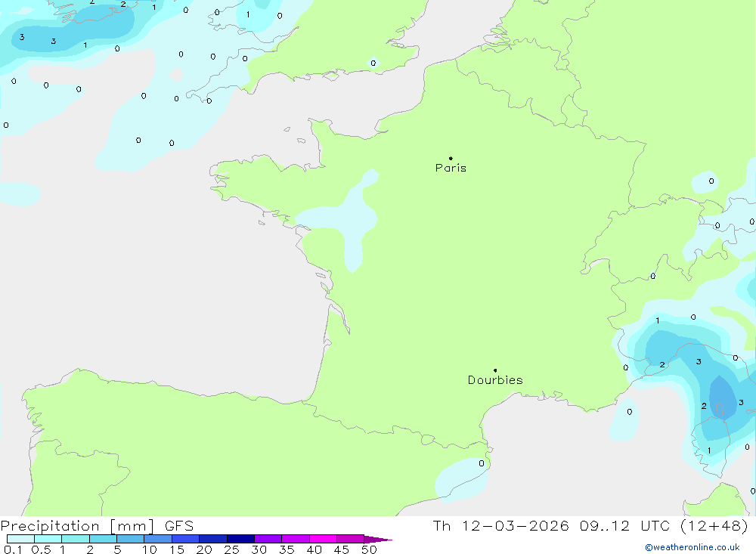The image size is (756, 554).
Task: Select the 45 mm legend color box
Action: (351, 539)
